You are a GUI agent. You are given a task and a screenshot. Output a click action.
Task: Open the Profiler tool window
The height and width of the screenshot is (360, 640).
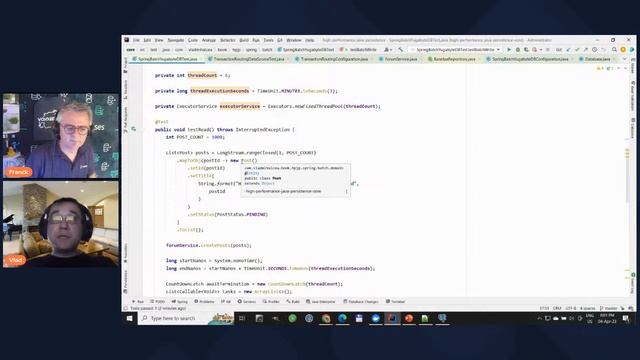(x=271, y=302)
